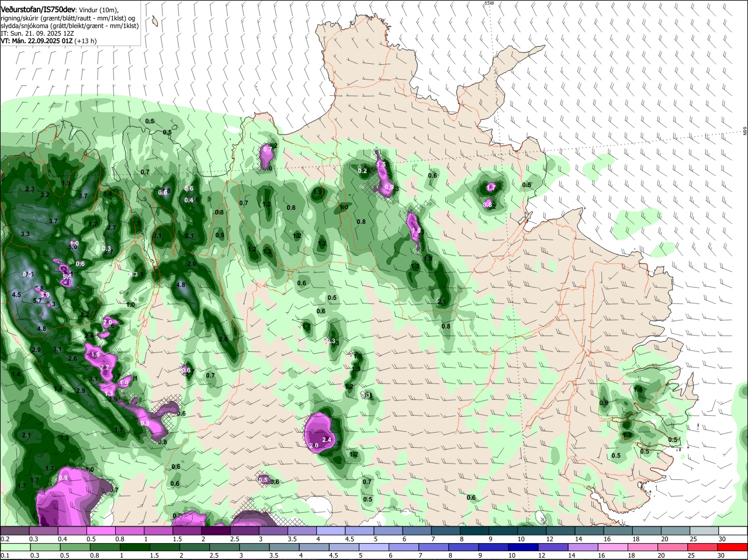The width and height of the screenshot is (748, 560).
Task: Select the '5.7' precipitation value on the map
Action: (x=37, y=300)
